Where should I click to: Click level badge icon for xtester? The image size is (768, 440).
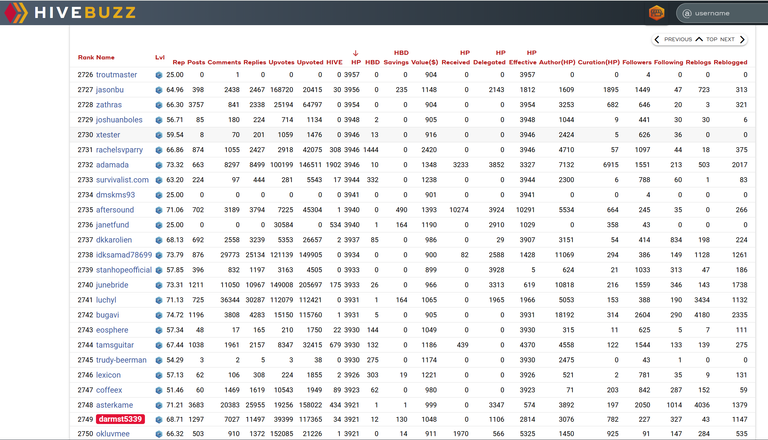click(x=159, y=135)
